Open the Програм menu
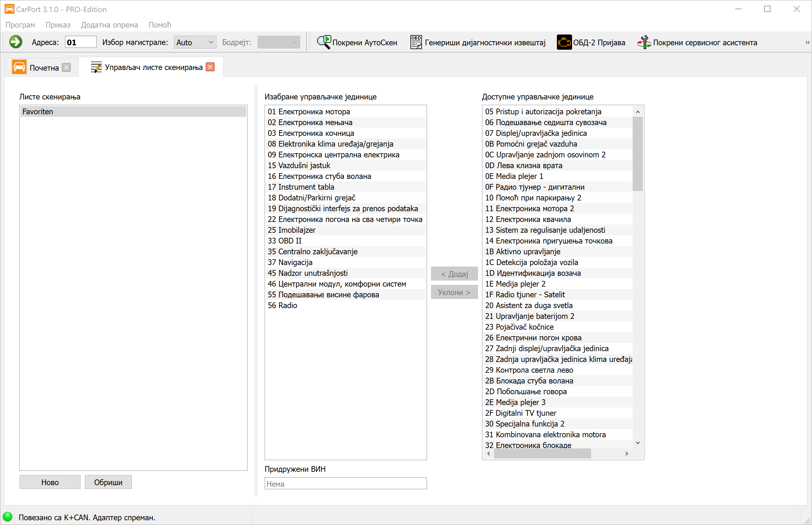The image size is (812, 525). point(20,25)
